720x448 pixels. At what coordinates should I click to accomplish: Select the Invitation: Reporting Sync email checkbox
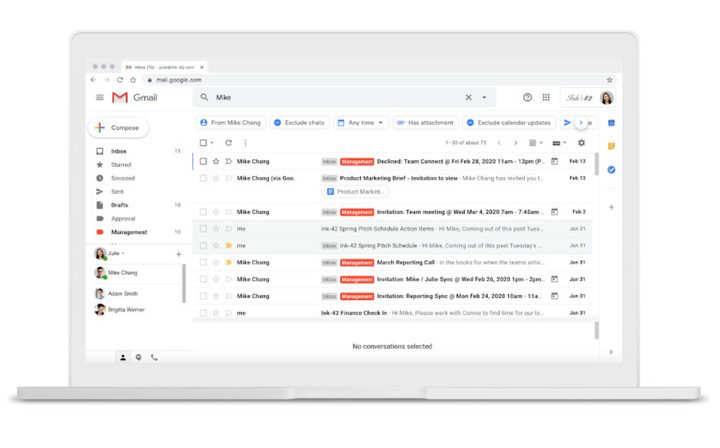[x=203, y=296]
